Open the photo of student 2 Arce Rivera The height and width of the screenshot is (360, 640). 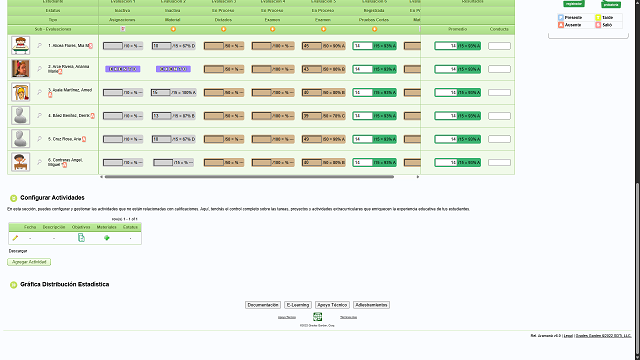(20, 69)
